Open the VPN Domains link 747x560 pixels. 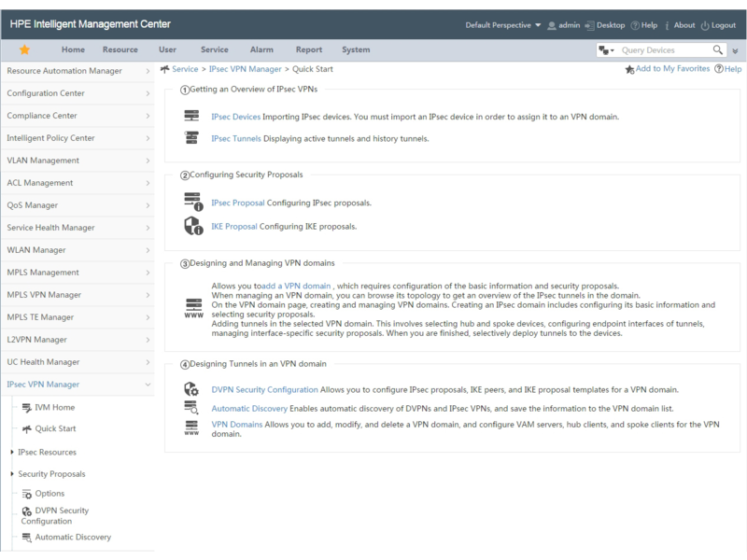(x=237, y=425)
